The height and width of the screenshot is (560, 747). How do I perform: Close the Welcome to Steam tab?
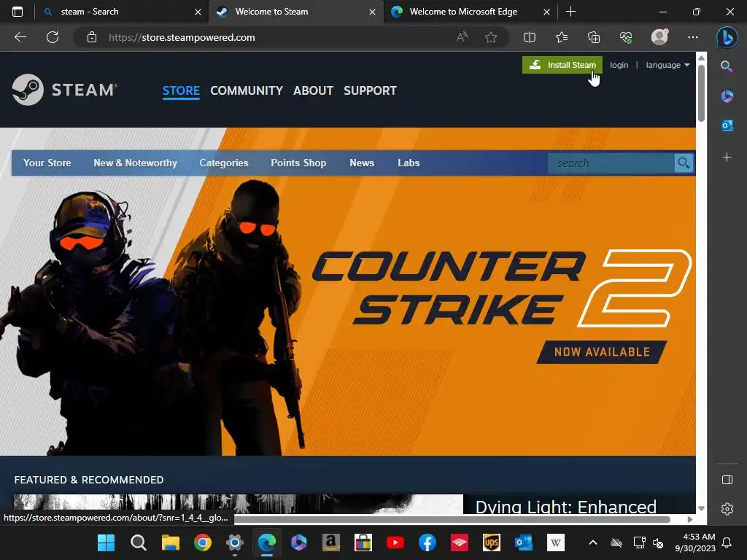pos(373,12)
